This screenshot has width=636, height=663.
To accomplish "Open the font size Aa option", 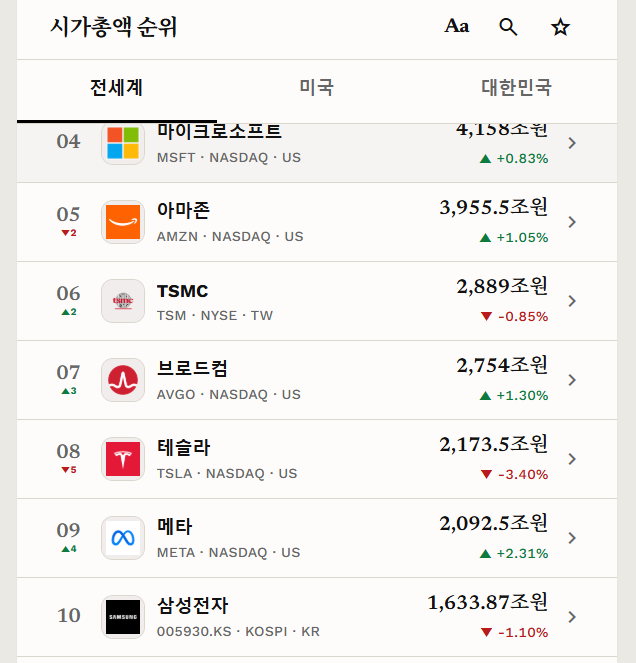I will coord(457,26).
